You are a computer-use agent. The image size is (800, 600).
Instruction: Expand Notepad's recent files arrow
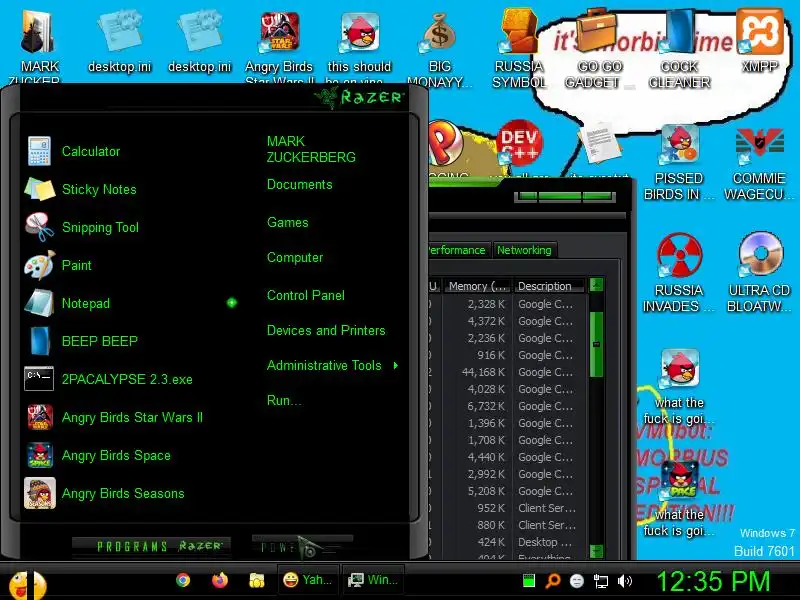click(x=232, y=303)
